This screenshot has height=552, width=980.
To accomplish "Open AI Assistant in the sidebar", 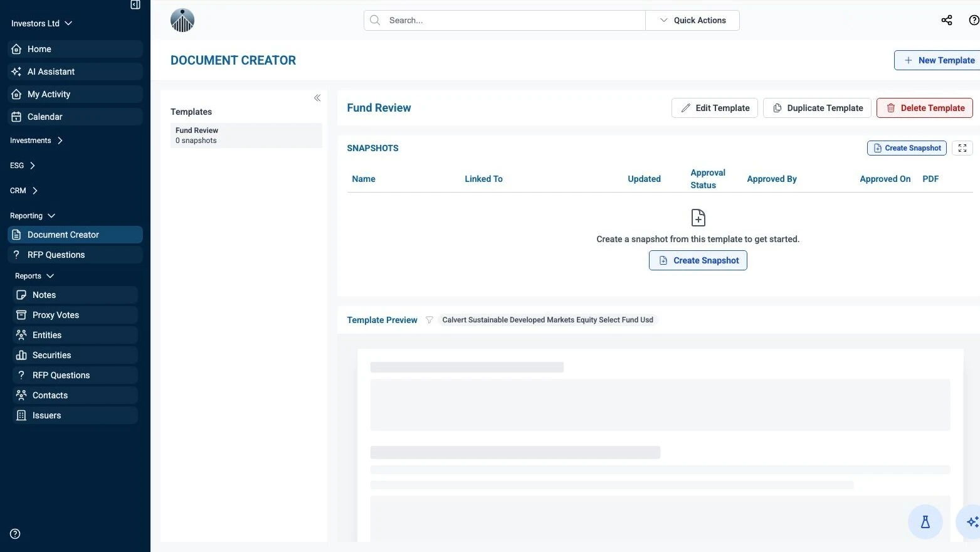I will click(x=75, y=72).
